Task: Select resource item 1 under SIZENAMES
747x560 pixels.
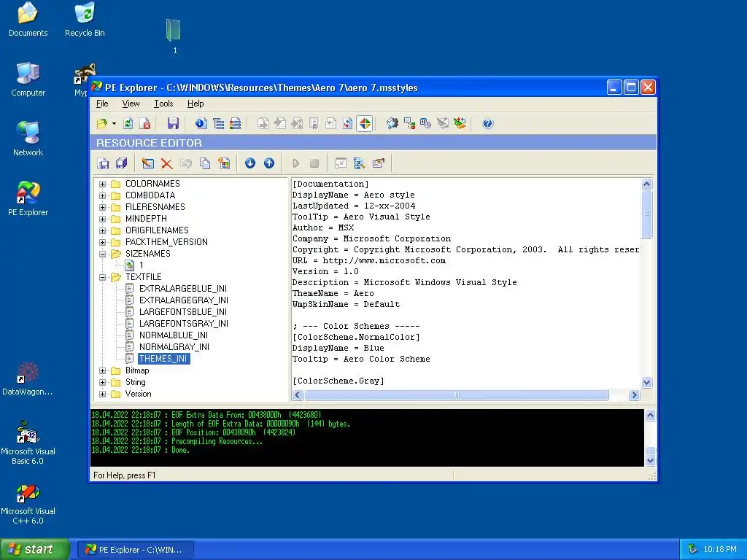Action: pos(141,265)
